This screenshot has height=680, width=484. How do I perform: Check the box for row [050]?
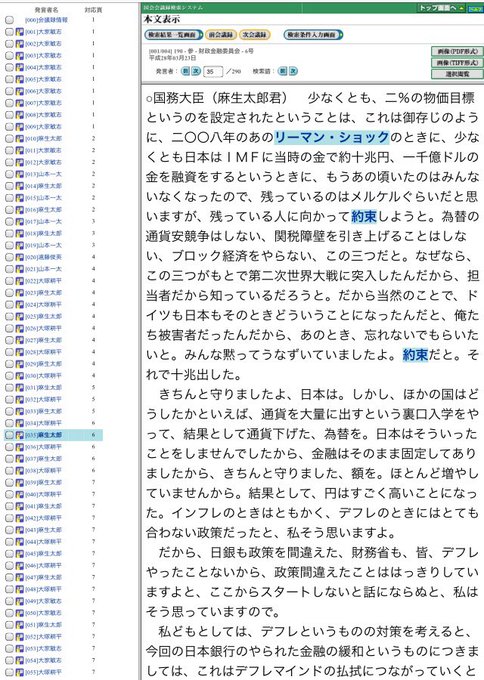pyautogui.click(x=9, y=613)
